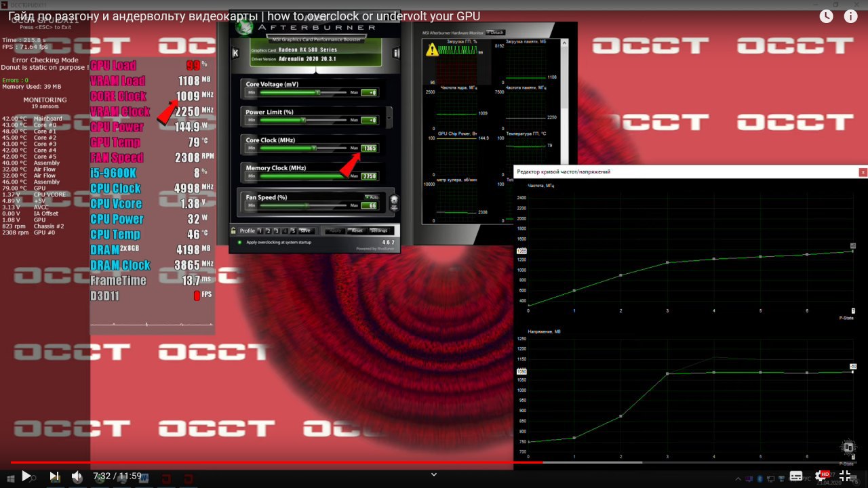Select Afterburner profile 4
868x488 pixels.
tap(286, 230)
